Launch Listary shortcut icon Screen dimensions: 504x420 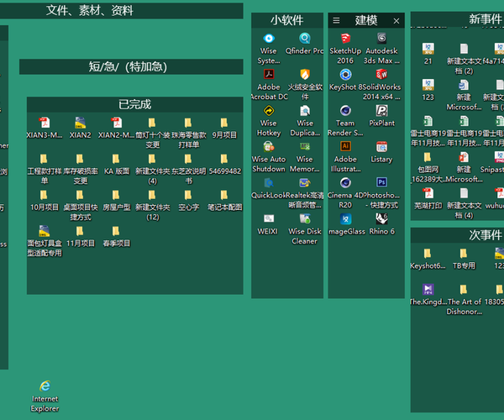pyautogui.click(x=381, y=147)
